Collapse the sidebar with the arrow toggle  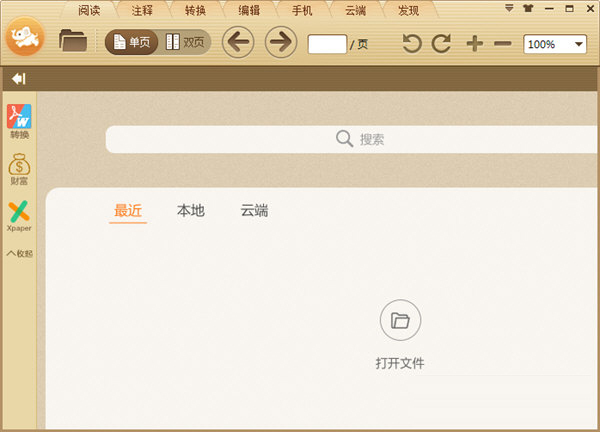[18, 79]
